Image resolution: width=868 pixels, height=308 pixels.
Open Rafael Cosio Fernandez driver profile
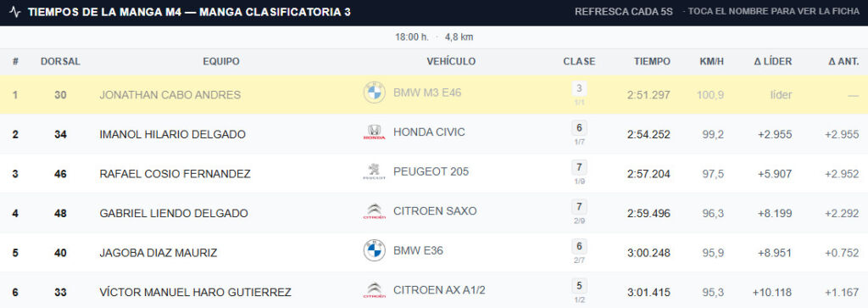(175, 174)
